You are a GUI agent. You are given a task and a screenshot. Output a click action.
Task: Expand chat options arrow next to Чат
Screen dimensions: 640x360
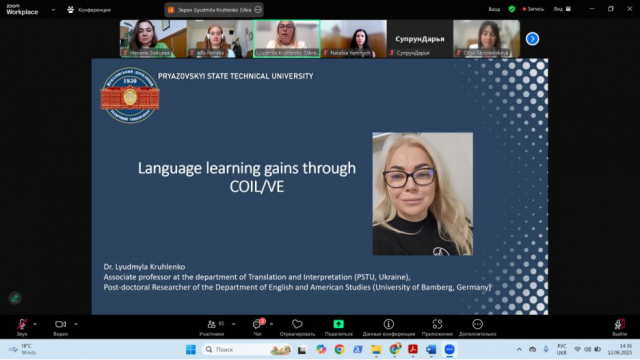pyautogui.click(x=271, y=324)
